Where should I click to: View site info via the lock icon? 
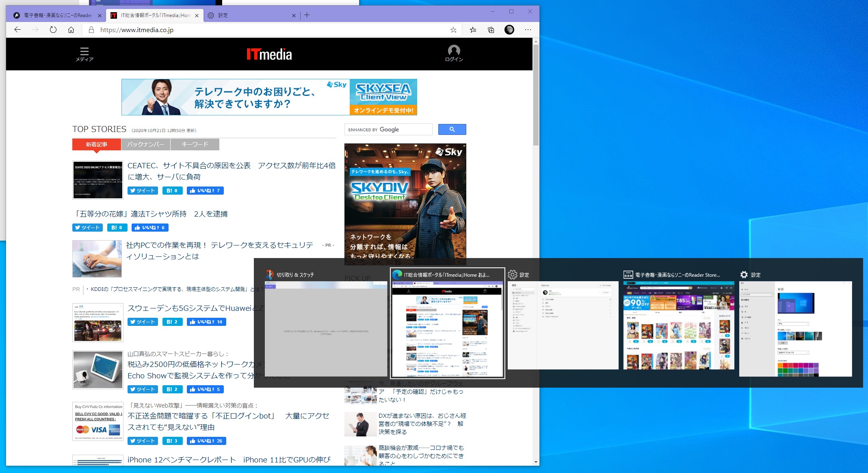(91, 30)
